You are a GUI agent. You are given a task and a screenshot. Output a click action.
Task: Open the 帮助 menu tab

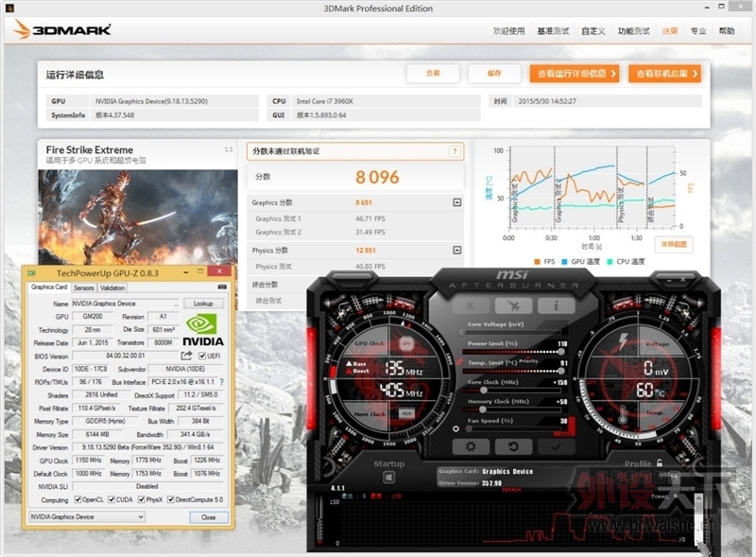point(727,31)
